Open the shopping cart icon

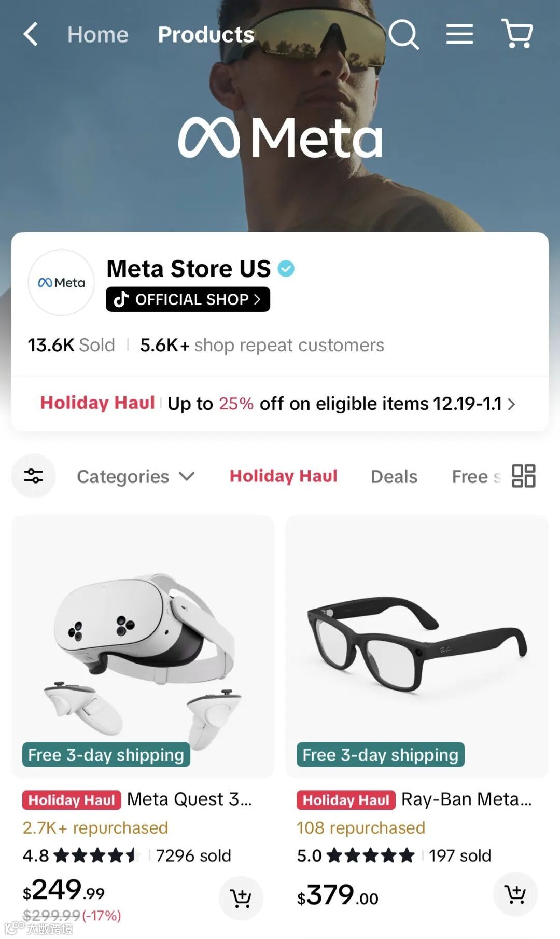click(517, 34)
